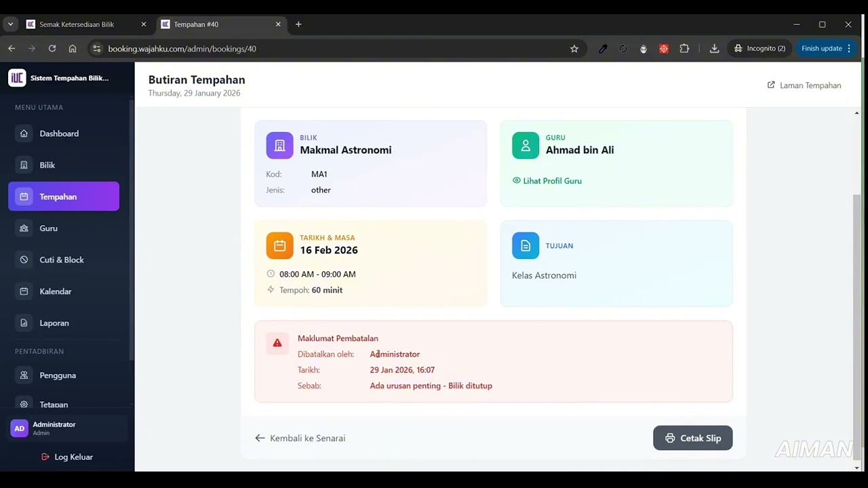The width and height of the screenshot is (868, 488).
Task: Open the Guru sidebar item
Action: point(64,228)
